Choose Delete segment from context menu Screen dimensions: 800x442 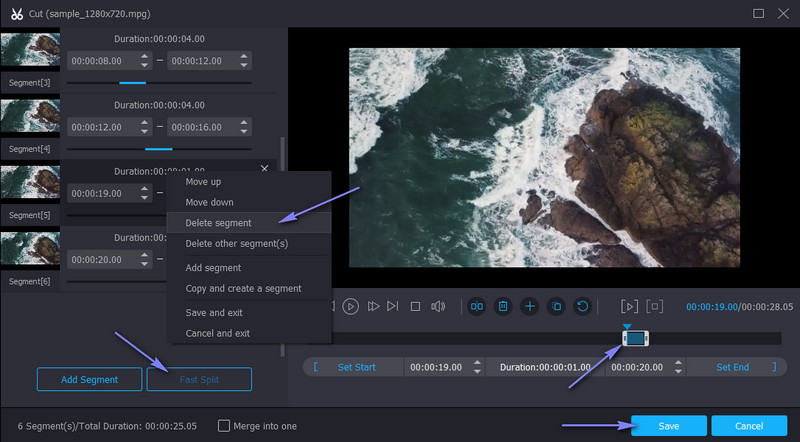(218, 223)
